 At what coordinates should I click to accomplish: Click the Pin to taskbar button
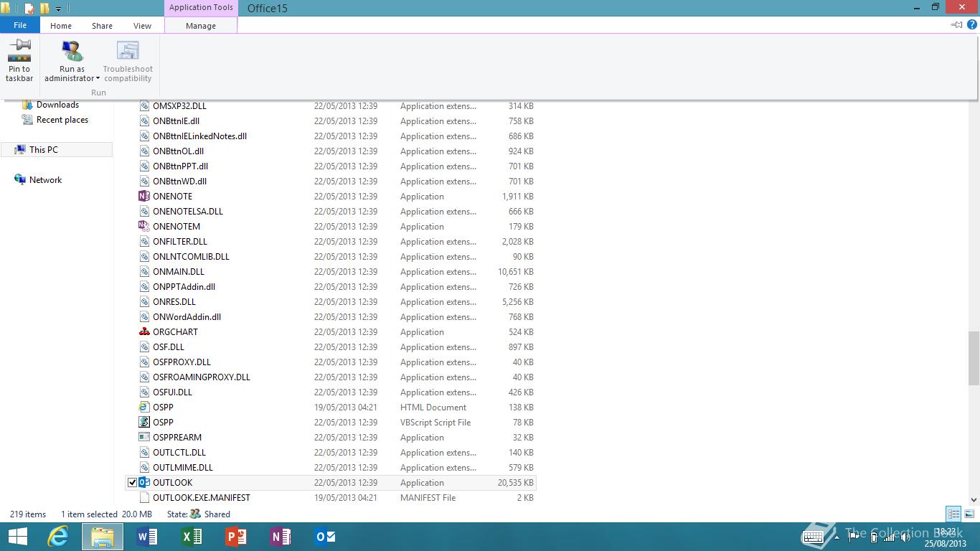(19, 60)
